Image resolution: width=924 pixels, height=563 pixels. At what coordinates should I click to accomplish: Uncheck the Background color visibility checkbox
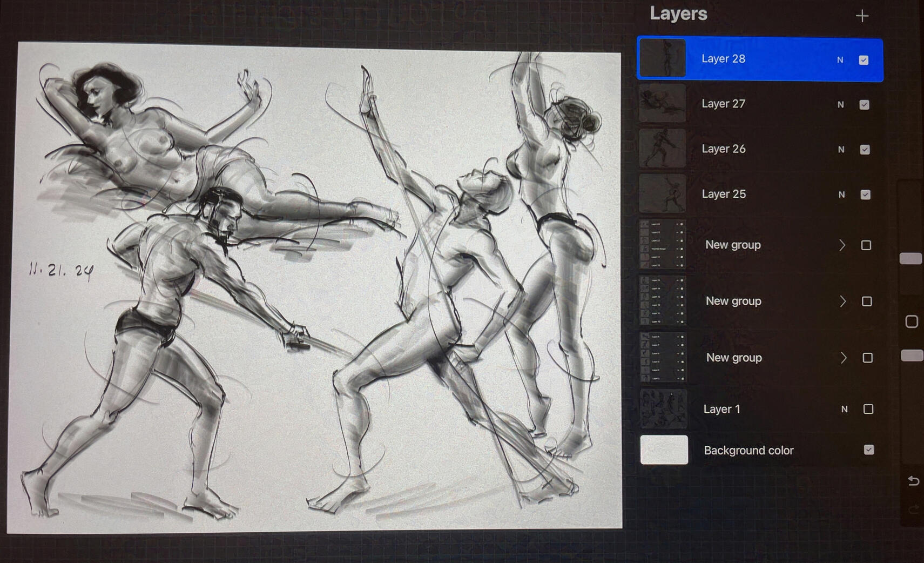click(x=868, y=450)
